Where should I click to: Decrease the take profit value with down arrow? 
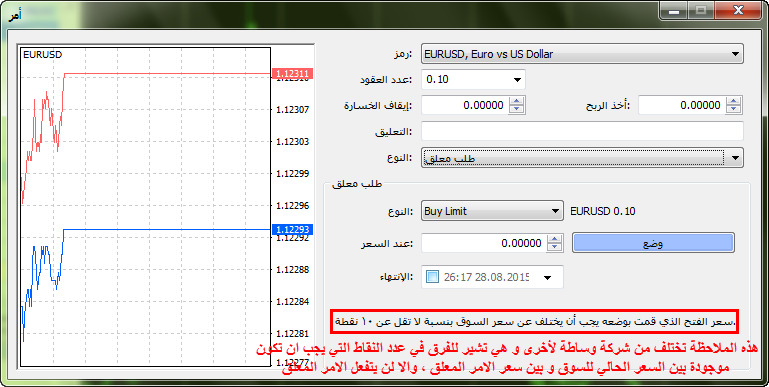tap(734, 109)
